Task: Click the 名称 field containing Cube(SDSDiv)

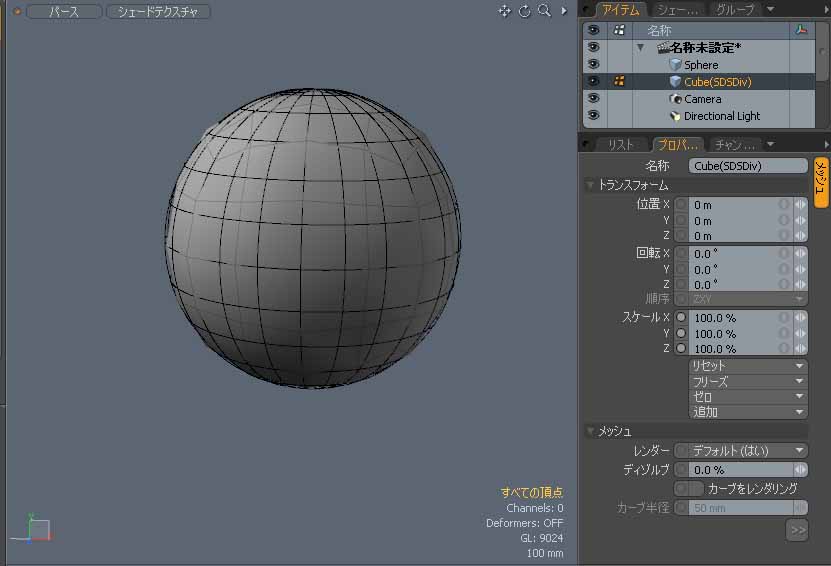Action: pyautogui.click(x=748, y=166)
